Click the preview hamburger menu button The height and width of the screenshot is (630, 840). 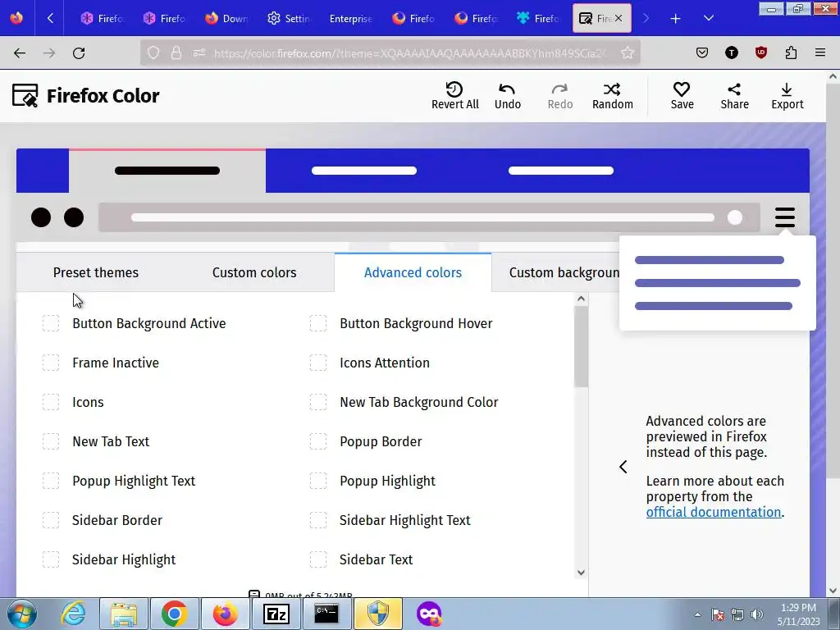785,217
